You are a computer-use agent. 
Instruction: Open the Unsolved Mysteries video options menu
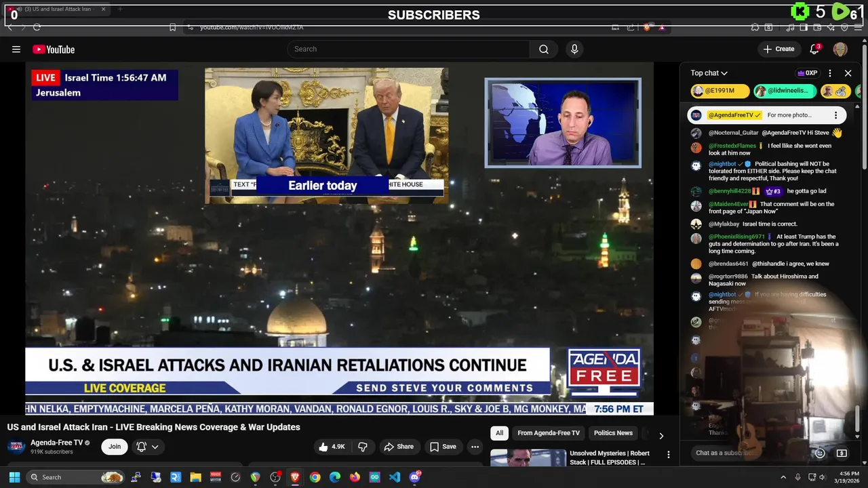668,455
